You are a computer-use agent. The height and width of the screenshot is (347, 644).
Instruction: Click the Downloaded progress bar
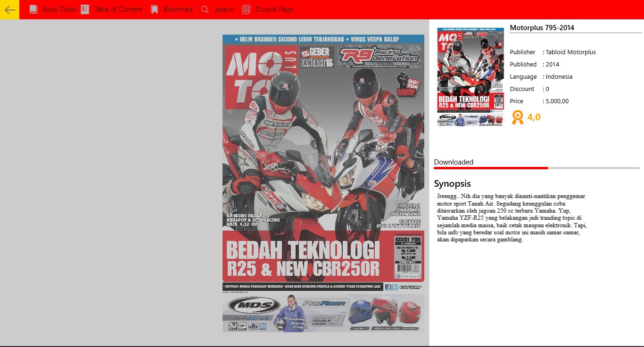click(537, 168)
